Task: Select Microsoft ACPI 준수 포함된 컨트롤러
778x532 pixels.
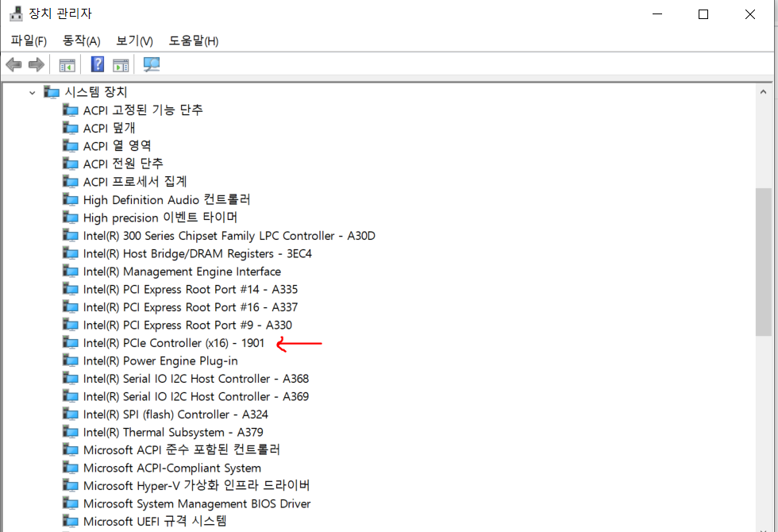Action: pyautogui.click(x=182, y=449)
